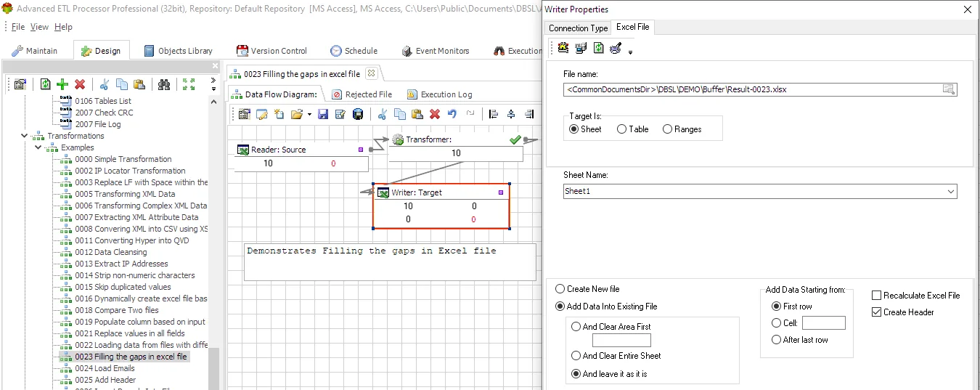Click the Cell value input field

click(823, 323)
